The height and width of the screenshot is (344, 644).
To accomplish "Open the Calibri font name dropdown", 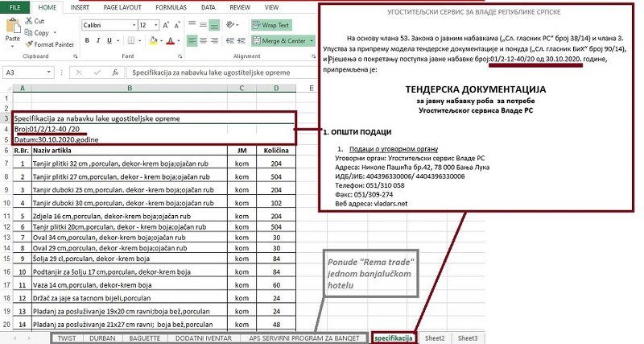I will click(134, 26).
